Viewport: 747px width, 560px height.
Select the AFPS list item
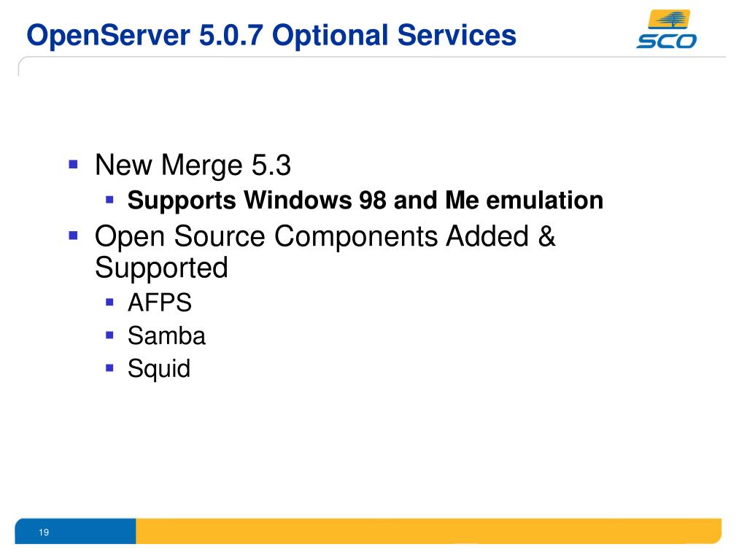coord(160,303)
